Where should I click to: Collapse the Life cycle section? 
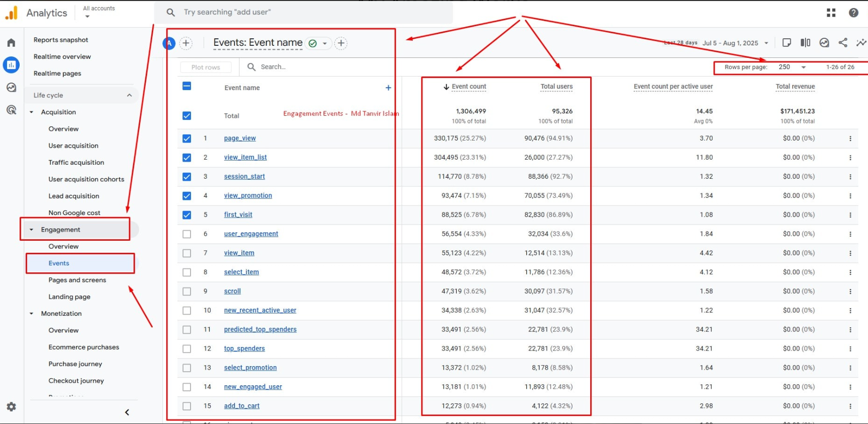point(129,95)
